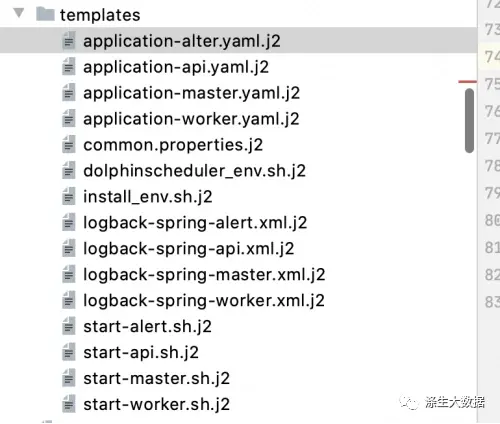Image resolution: width=500 pixels, height=424 pixels.
Task: Click file icon beside logback-spring-alert.xml.j2
Action: pyautogui.click(x=69, y=223)
